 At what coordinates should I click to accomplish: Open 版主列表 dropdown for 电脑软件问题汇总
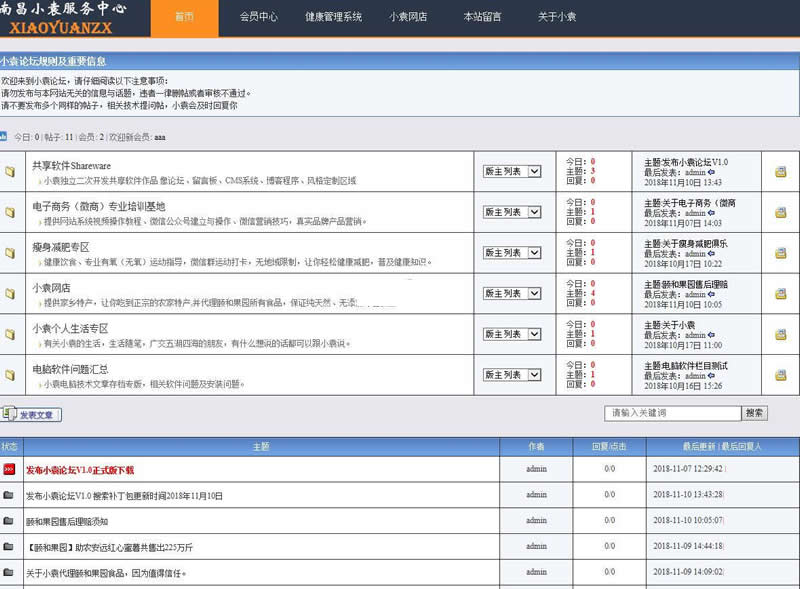pos(512,375)
